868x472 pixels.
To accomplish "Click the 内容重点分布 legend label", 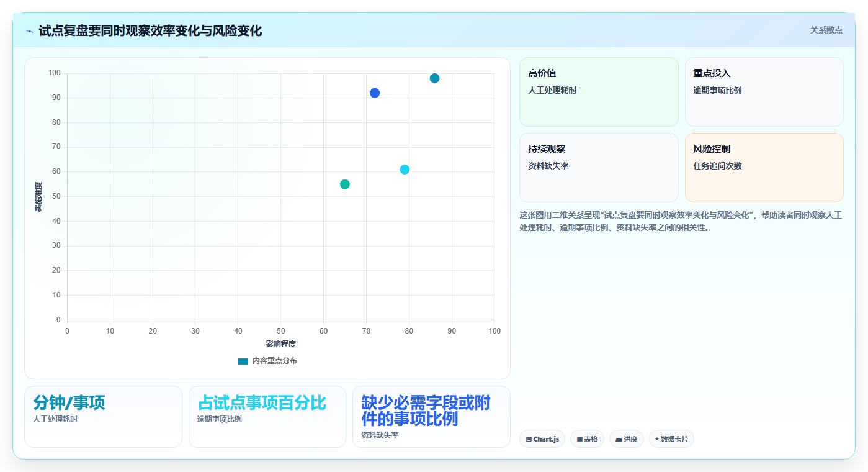I will (274, 361).
